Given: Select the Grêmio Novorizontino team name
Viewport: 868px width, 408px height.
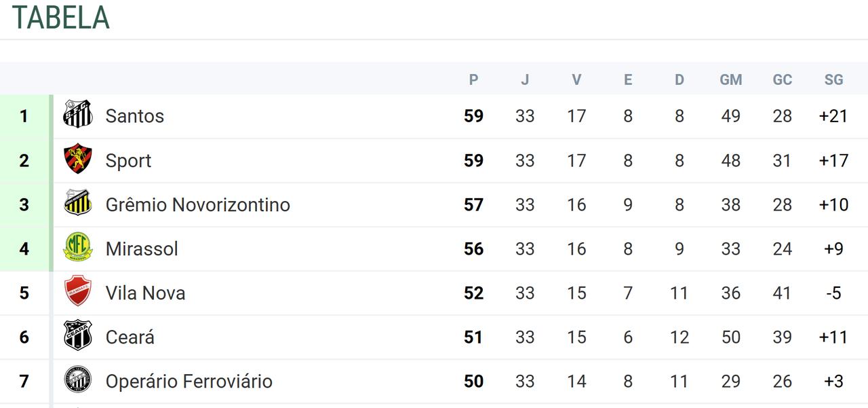Looking at the screenshot, I should (197, 205).
